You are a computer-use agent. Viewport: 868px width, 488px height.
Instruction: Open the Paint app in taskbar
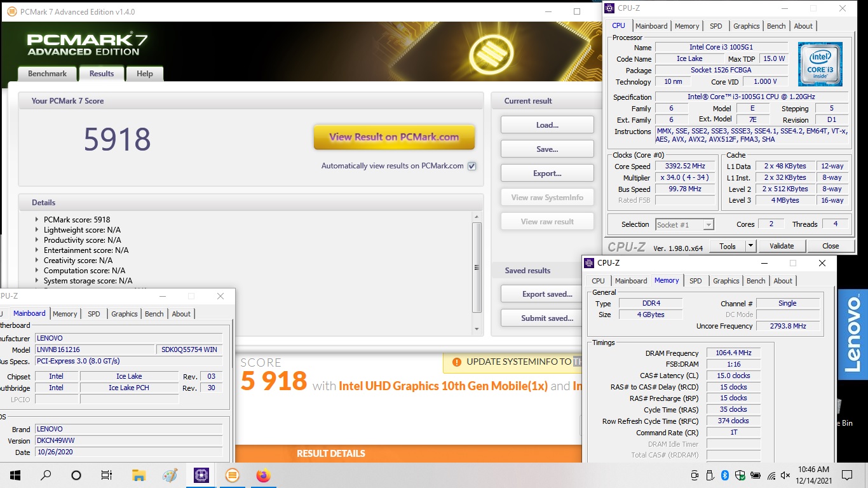tap(170, 475)
